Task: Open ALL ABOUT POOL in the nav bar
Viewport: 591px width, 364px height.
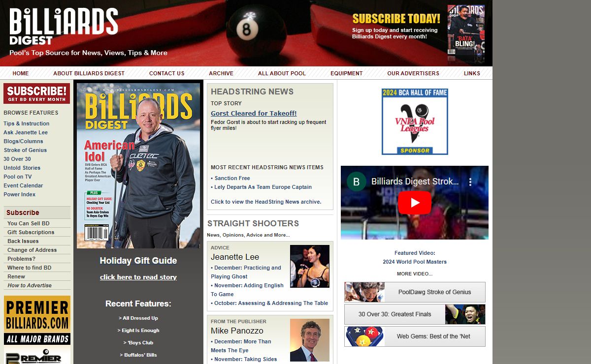Action: [x=282, y=73]
